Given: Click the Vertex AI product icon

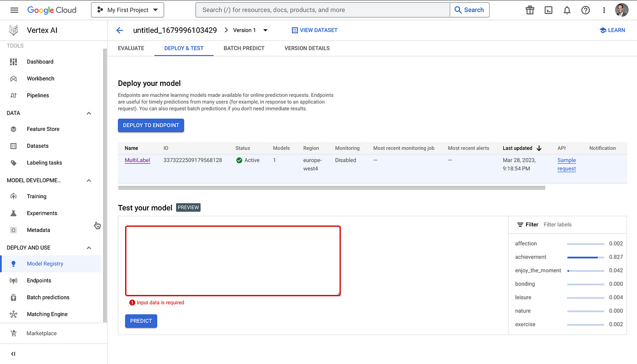Looking at the screenshot, I should click(x=14, y=30).
